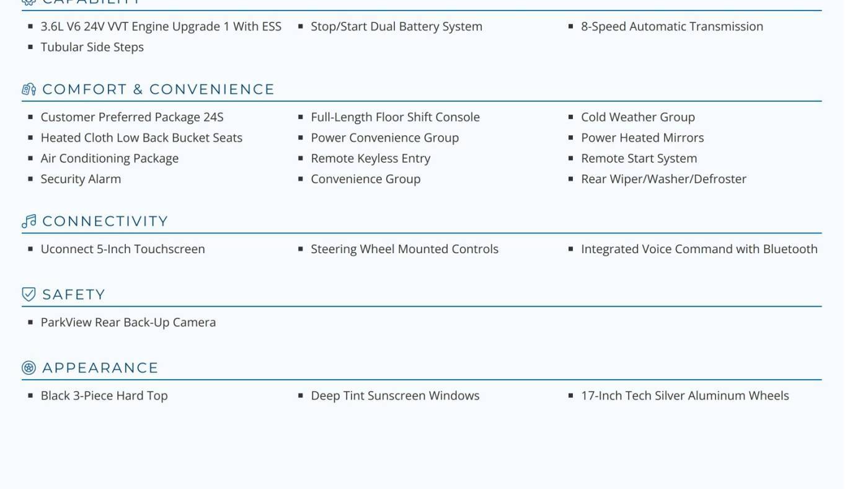
Task: Click the Appearance wheel icon
Action: point(29,367)
